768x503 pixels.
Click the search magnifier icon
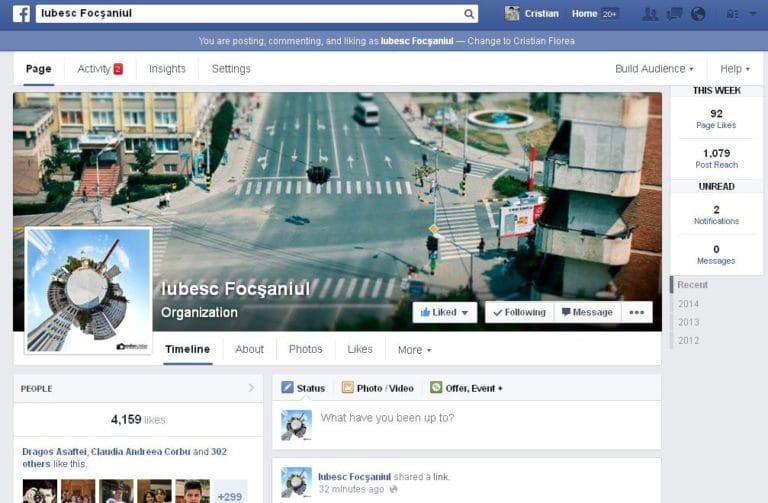coord(469,14)
